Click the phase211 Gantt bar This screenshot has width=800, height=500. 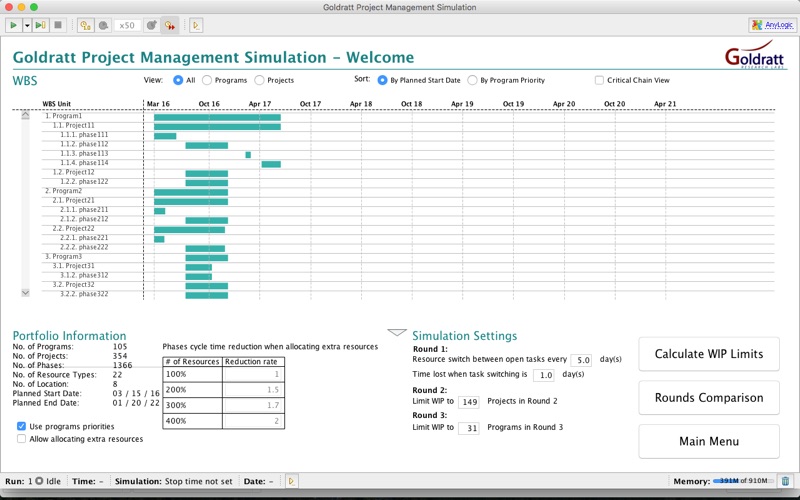pyautogui.click(x=159, y=211)
